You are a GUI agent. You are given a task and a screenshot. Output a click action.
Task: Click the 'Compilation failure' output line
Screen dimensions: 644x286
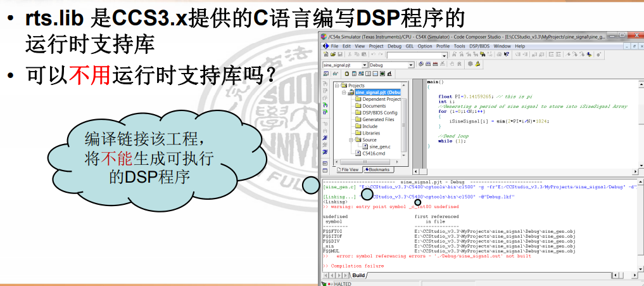pyautogui.click(x=353, y=266)
